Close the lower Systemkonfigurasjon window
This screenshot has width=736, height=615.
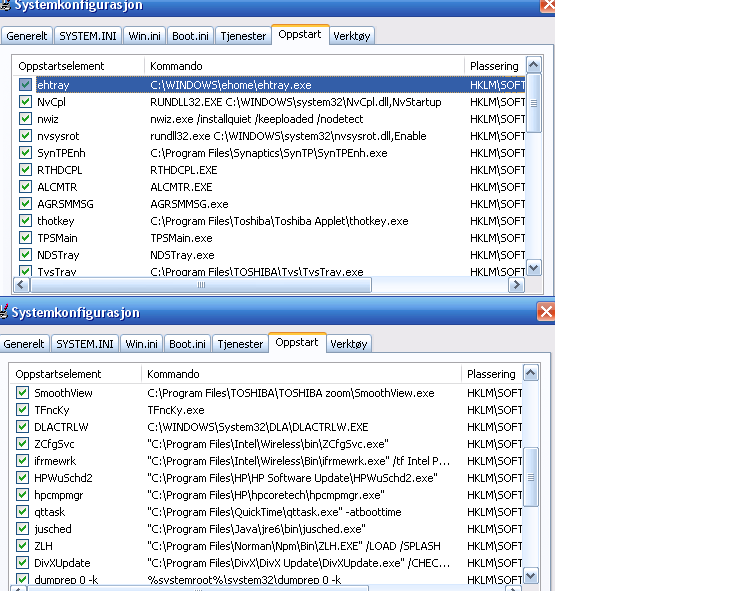(x=546, y=313)
